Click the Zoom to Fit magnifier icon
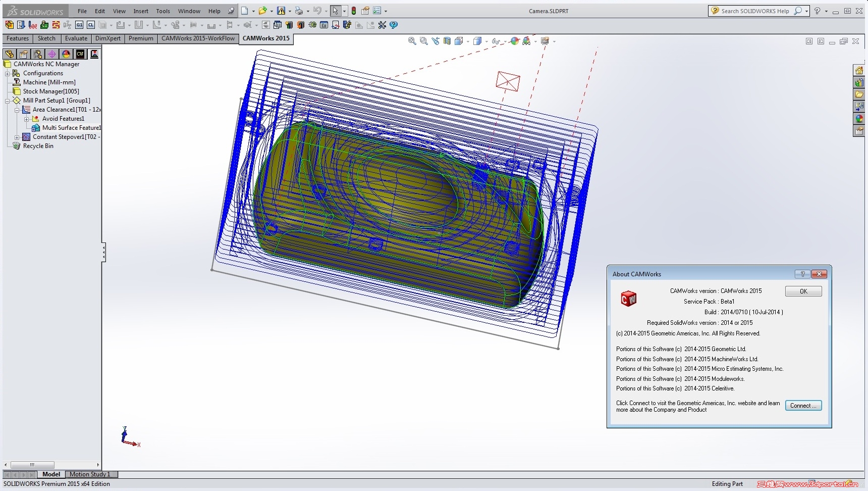 pyautogui.click(x=412, y=41)
